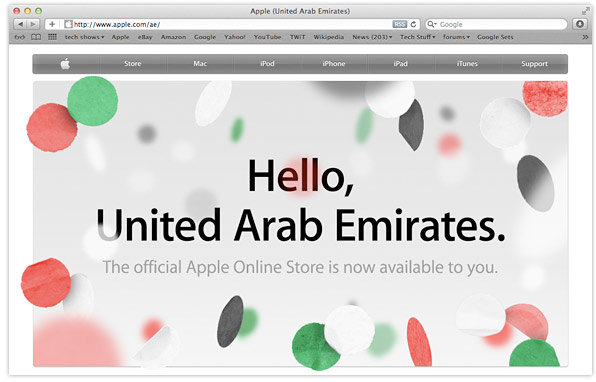Viewport: 596px width, 382px height.
Task: Open the Store tab in Apple navigation
Action: pyautogui.click(x=133, y=64)
